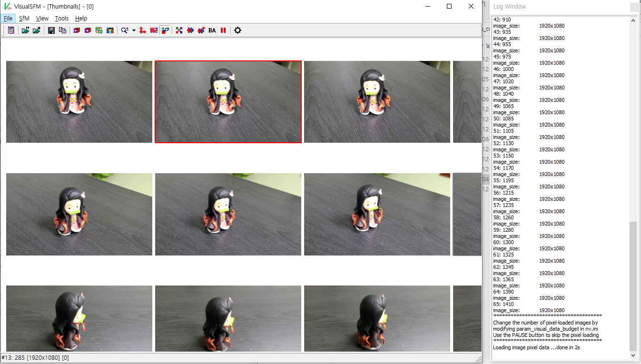
Task: Click the copy documents toolbar icon
Action: pyautogui.click(x=62, y=30)
